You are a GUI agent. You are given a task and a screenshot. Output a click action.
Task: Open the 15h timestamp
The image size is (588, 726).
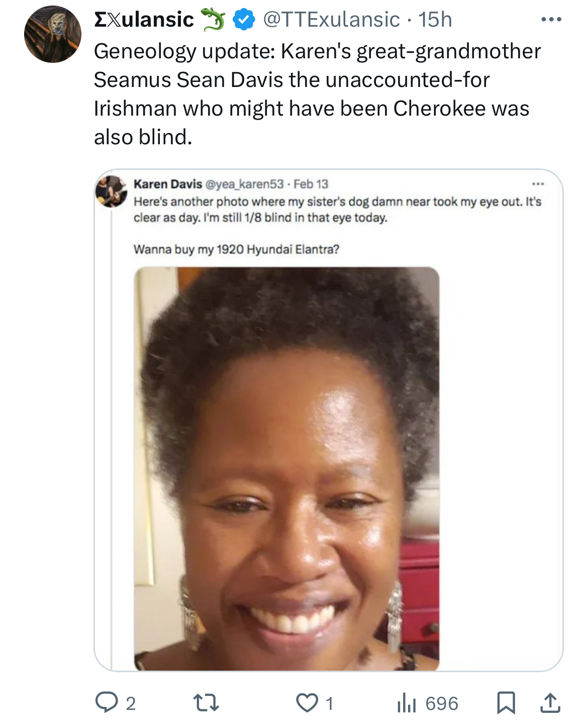(x=435, y=20)
